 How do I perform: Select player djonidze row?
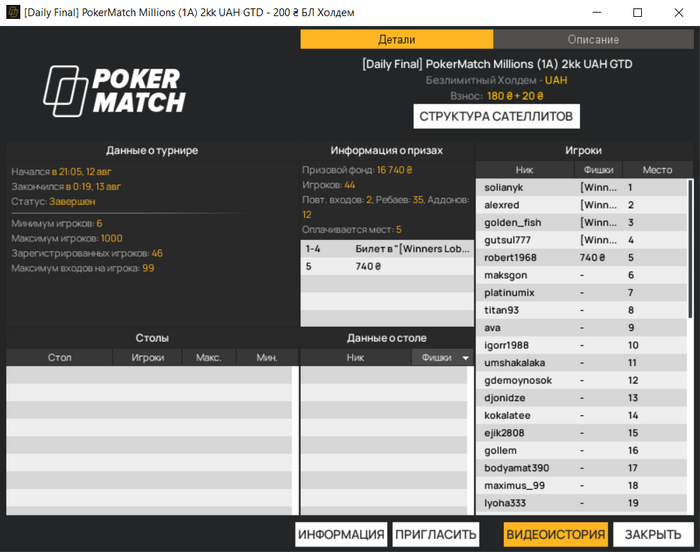pyautogui.click(x=581, y=397)
